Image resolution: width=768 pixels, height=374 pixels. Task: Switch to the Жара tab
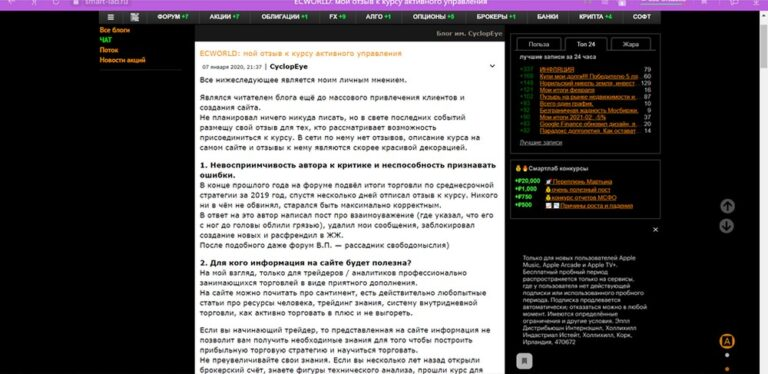(x=631, y=44)
